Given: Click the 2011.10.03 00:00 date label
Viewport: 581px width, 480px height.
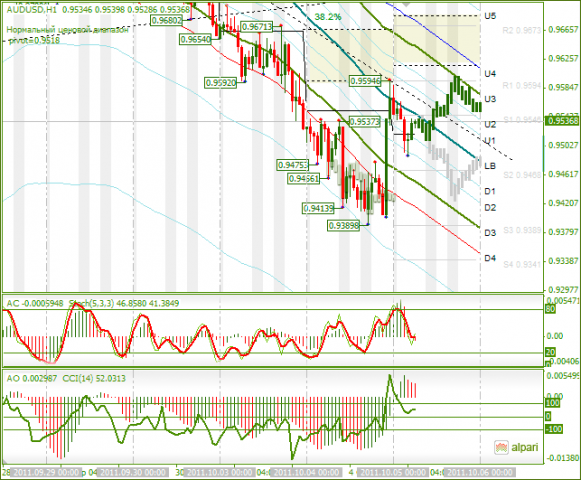Looking at the screenshot, I should pos(220,473).
